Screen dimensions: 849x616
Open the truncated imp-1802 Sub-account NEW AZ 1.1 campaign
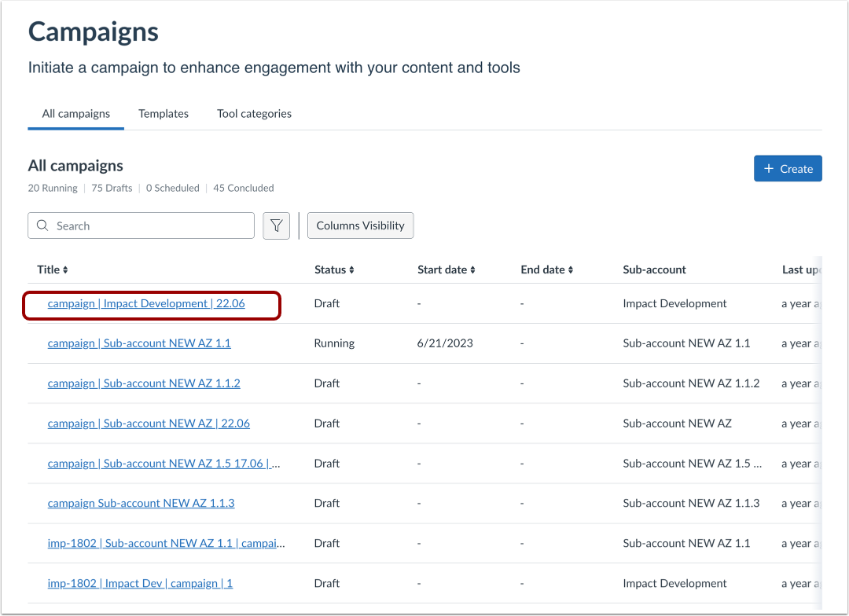click(x=166, y=543)
